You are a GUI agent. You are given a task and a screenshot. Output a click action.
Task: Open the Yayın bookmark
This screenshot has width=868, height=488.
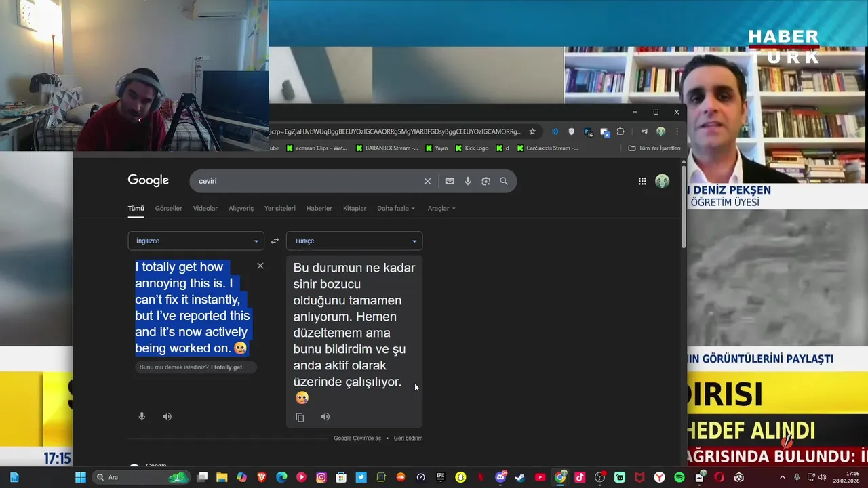point(437,148)
